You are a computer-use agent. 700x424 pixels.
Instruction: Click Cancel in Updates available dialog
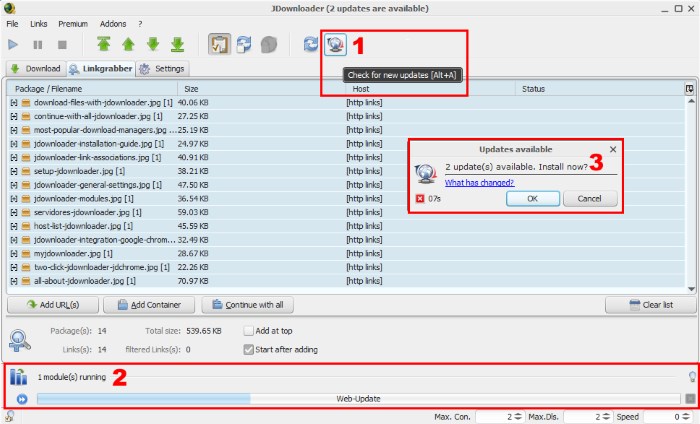[590, 199]
